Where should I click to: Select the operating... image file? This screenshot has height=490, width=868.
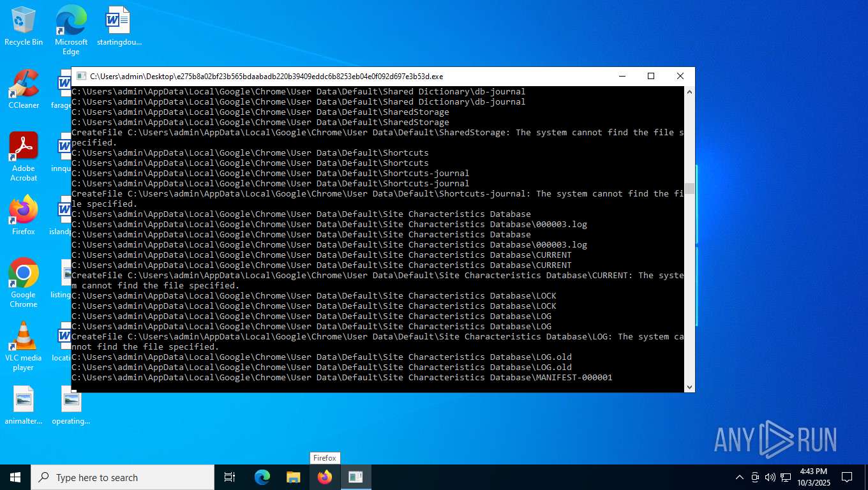click(x=71, y=405)
